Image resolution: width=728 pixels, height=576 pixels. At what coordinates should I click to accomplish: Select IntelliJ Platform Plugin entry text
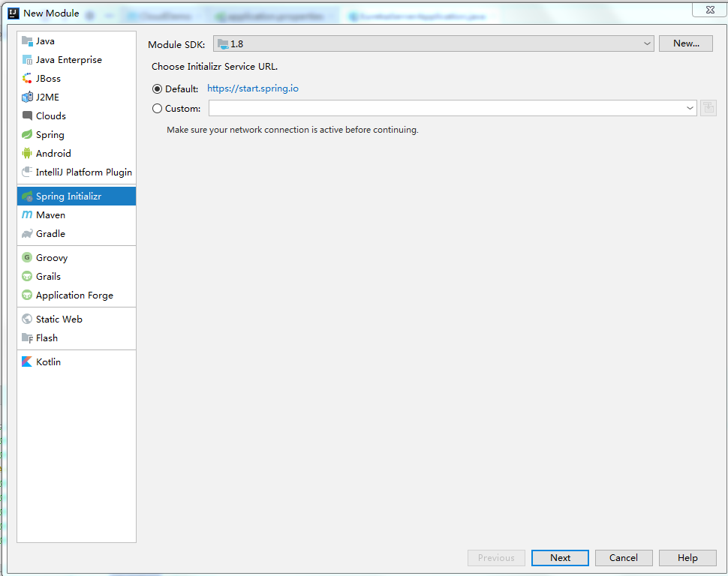coord(84,172)
